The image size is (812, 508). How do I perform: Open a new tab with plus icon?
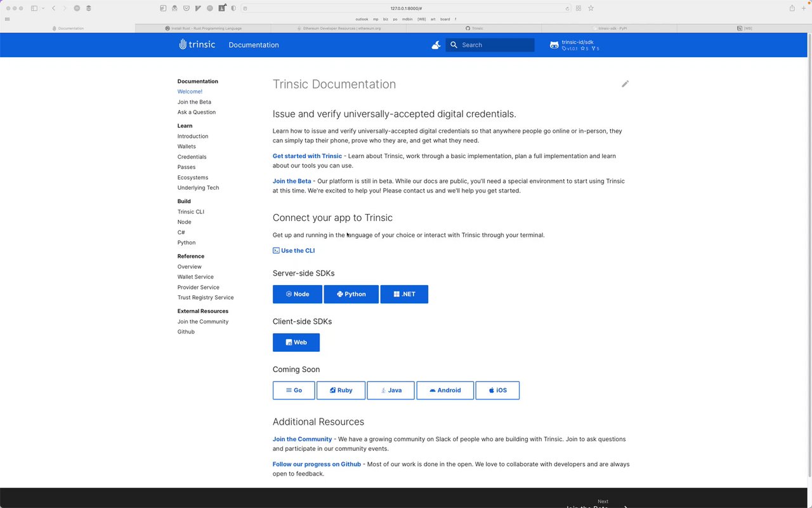point(804,8)
